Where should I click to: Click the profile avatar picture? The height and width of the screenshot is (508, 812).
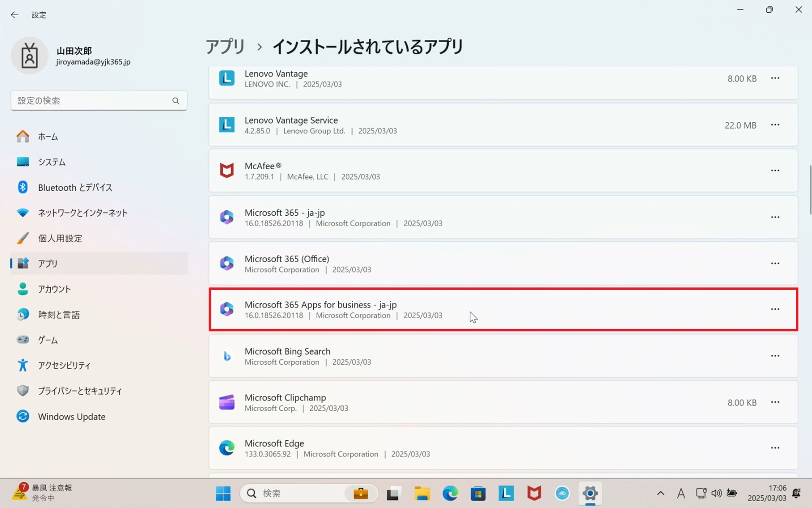(30, 56)
